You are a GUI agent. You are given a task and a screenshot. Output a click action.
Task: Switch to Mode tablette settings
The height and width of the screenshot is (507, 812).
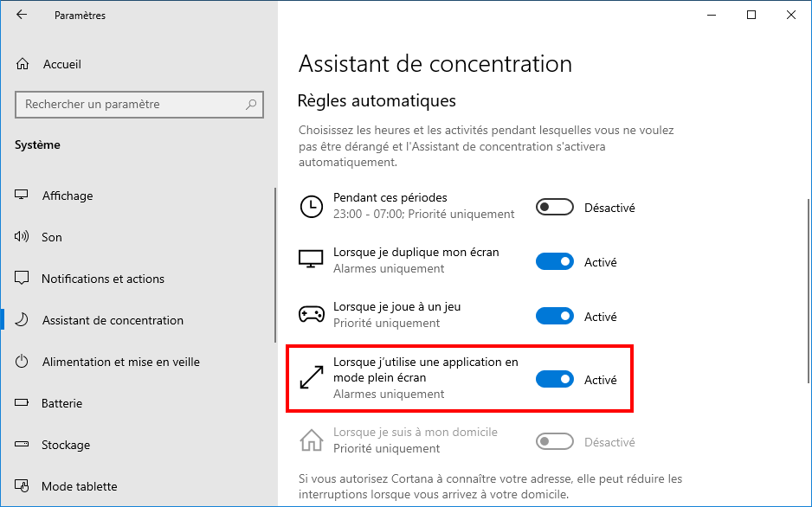80,486
